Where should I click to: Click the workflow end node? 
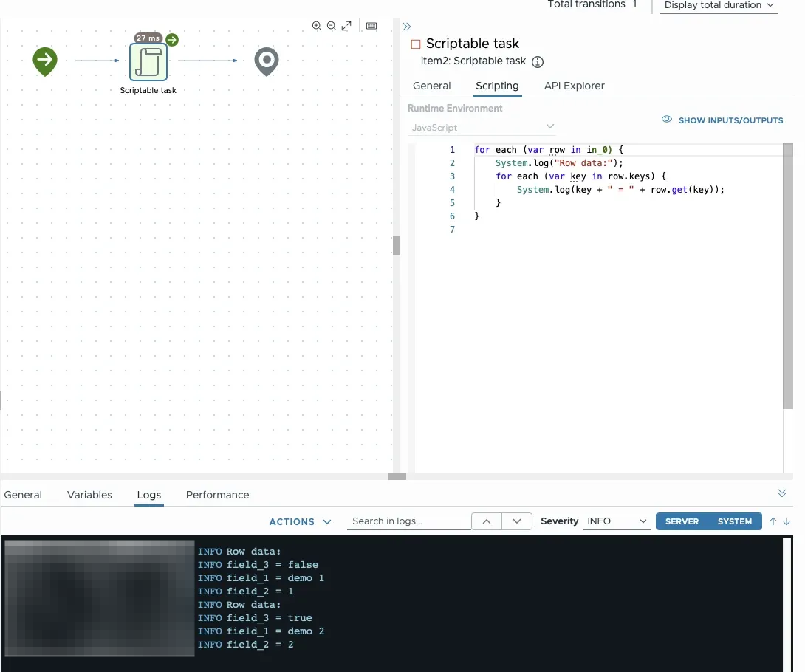(267, 61)
